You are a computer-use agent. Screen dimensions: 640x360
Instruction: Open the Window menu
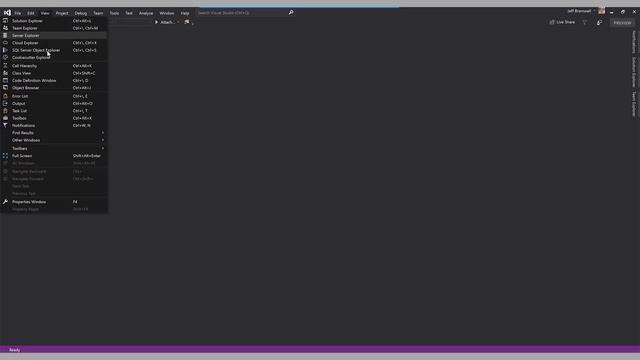[167, 13]
